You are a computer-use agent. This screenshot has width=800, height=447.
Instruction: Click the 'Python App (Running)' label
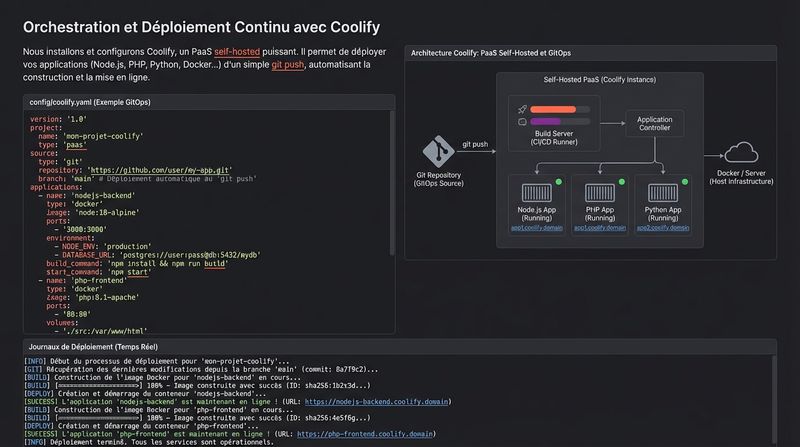click(663, 214)
